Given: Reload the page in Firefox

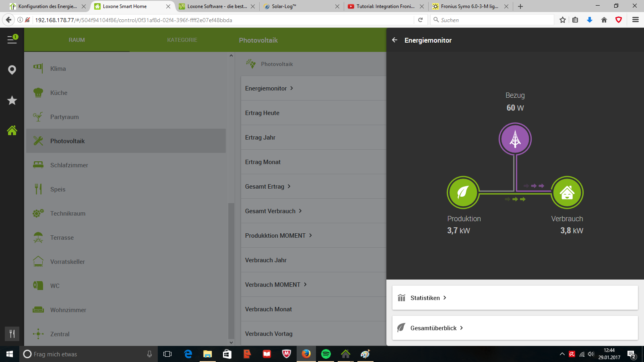Looking at the screenshot, I should click(420, 20).
